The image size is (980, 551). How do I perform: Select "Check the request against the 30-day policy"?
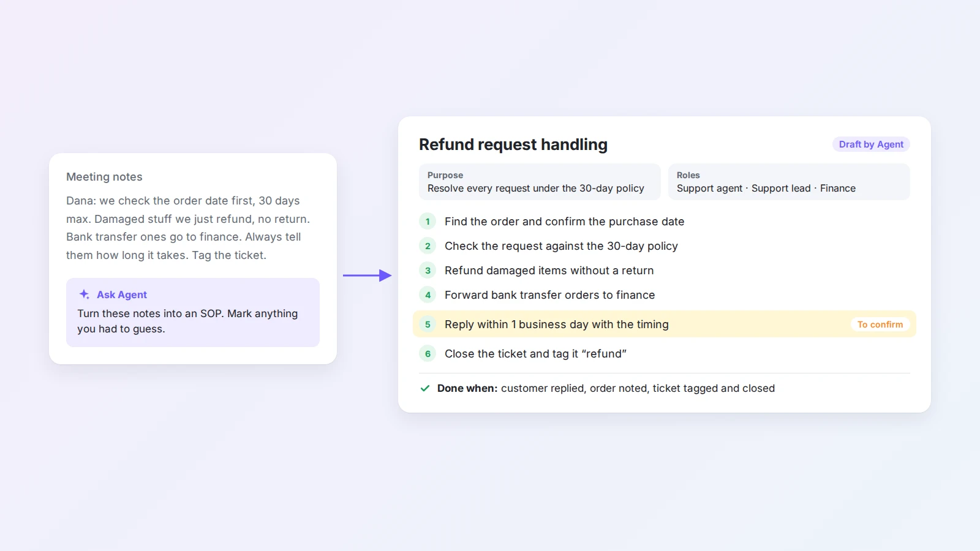(561, 246)
